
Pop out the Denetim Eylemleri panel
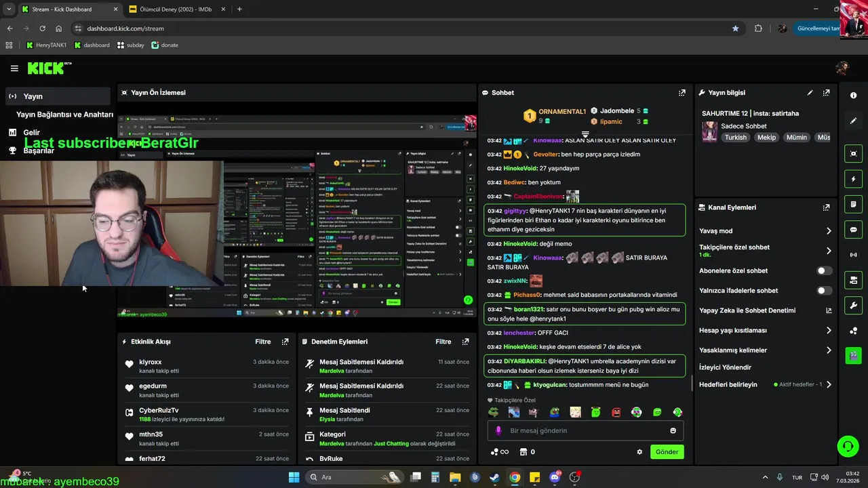tap(465, 342)
